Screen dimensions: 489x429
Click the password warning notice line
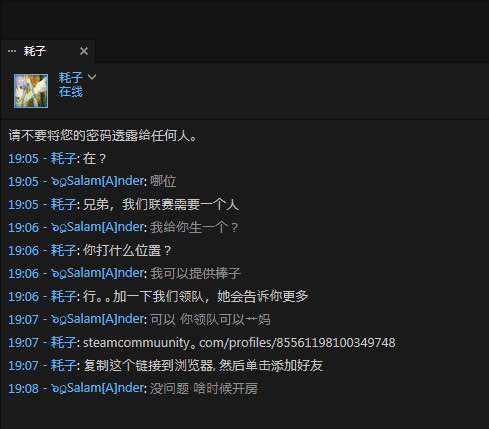point(103,136)
